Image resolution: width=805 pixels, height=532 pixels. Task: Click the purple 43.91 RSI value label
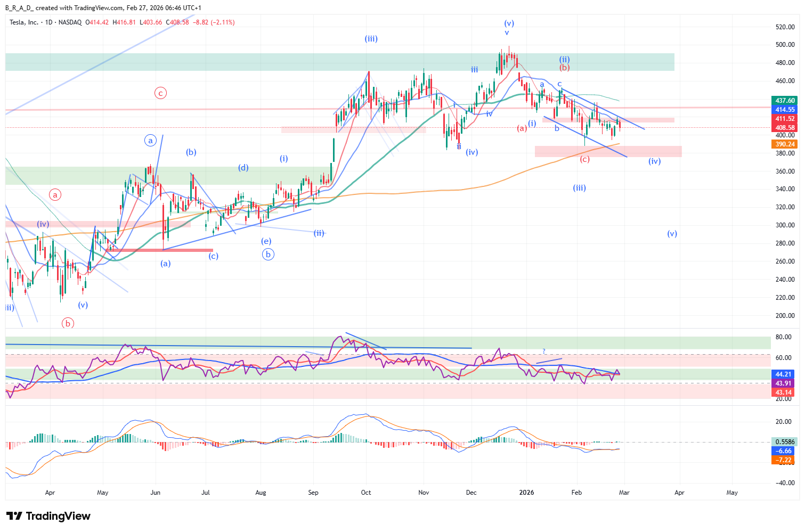784,383
